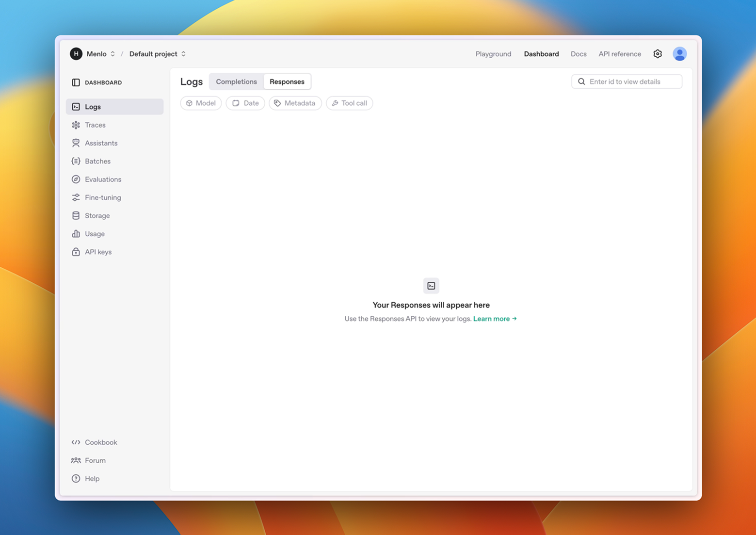This screenshot has width=756, height=535.
Task: Click the Help question mark icon
Action: coord(76,479)
